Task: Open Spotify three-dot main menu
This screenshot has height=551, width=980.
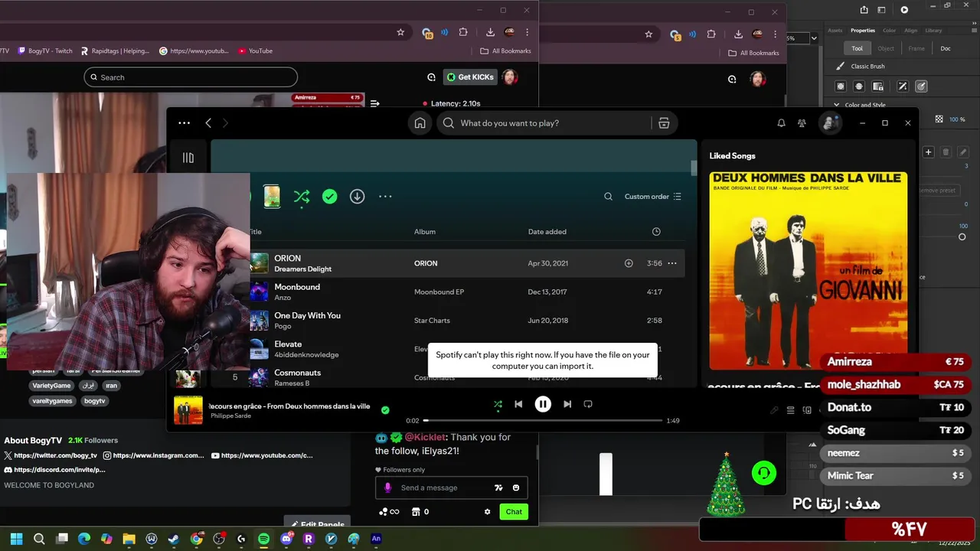Action: 184,123
